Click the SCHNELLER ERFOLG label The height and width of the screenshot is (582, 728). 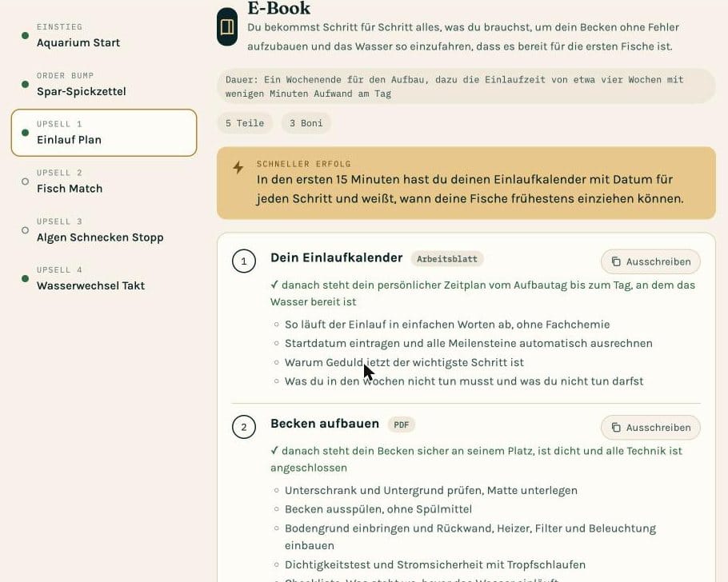click(x=304, y=164)
